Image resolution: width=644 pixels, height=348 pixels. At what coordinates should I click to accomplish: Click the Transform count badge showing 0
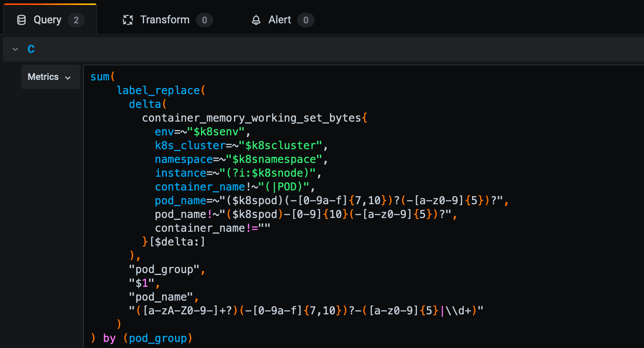coord(205,20)
